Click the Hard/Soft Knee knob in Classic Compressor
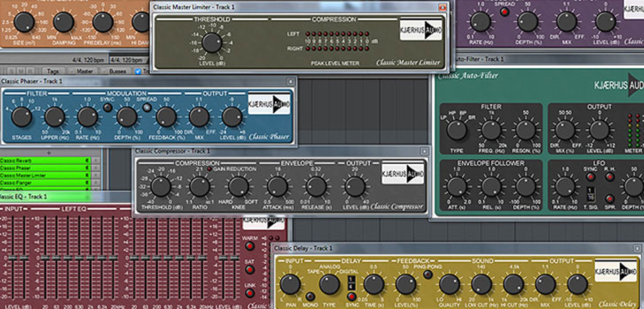644x309 pixels. pyautogui.click(x=238, y=187)
